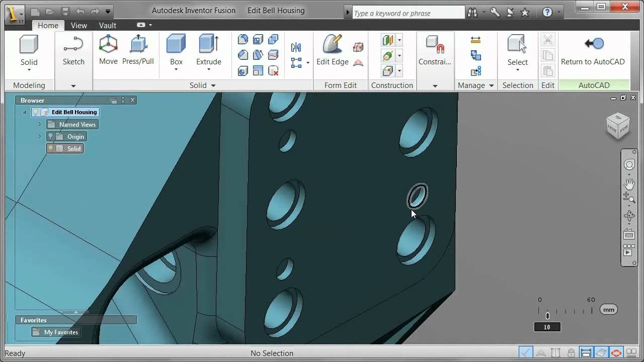Start the Sketch tool
The width and height of the screenshot is (644, 362).
pyautogui.click(x=73, y=50)
